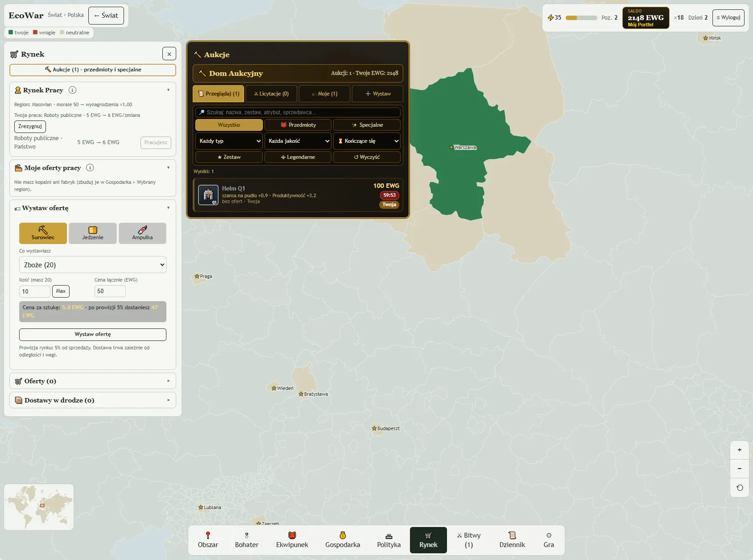Click the Zrezygnuj button
The image size is (753, 560).
click(30, 126)
